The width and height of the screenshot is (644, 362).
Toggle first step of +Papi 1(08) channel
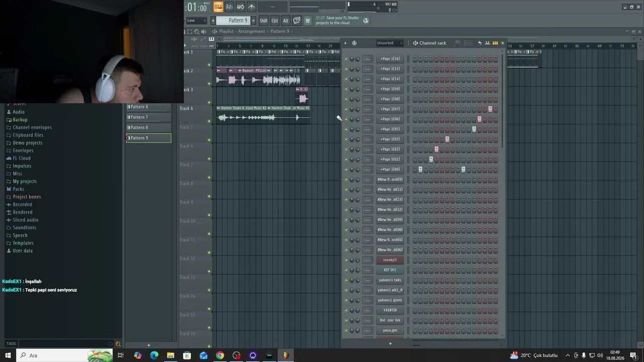tap(415, 99)
